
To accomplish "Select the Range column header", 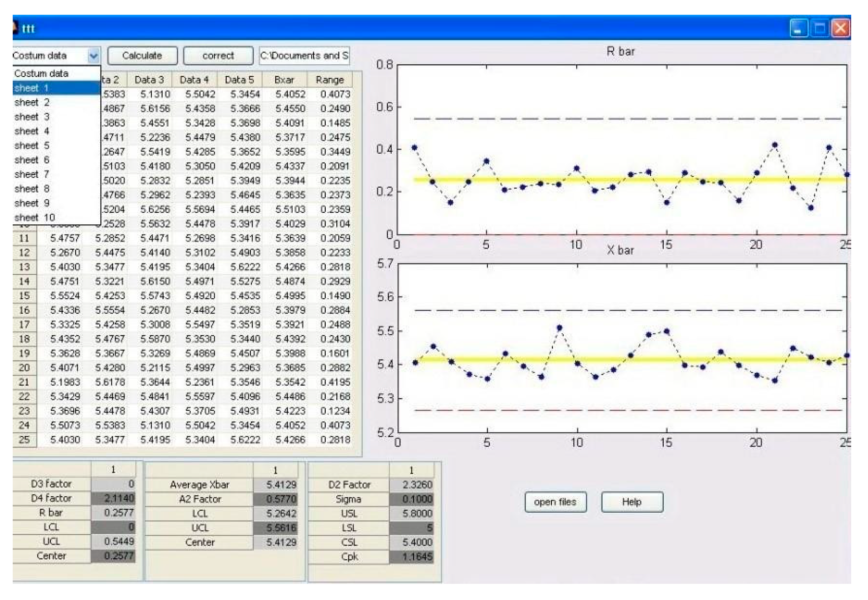I will click(330, 79).
